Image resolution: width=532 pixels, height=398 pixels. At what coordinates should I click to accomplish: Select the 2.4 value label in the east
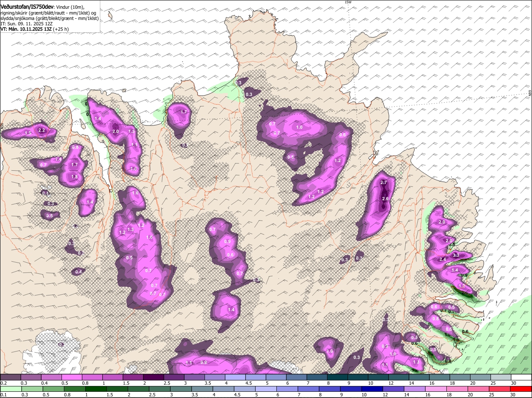pyautogui.click(x=443, y=260)
